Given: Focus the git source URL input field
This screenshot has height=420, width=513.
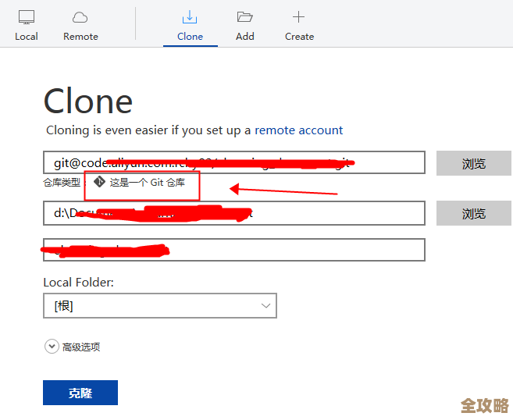Looking at the screenshot, I should (x=234, y=163).
